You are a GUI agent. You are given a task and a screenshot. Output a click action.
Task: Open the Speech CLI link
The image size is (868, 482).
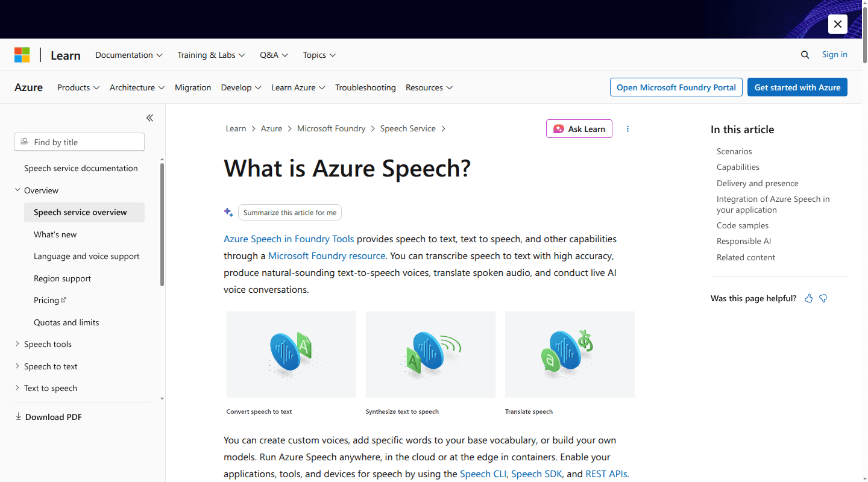(483, 474)
